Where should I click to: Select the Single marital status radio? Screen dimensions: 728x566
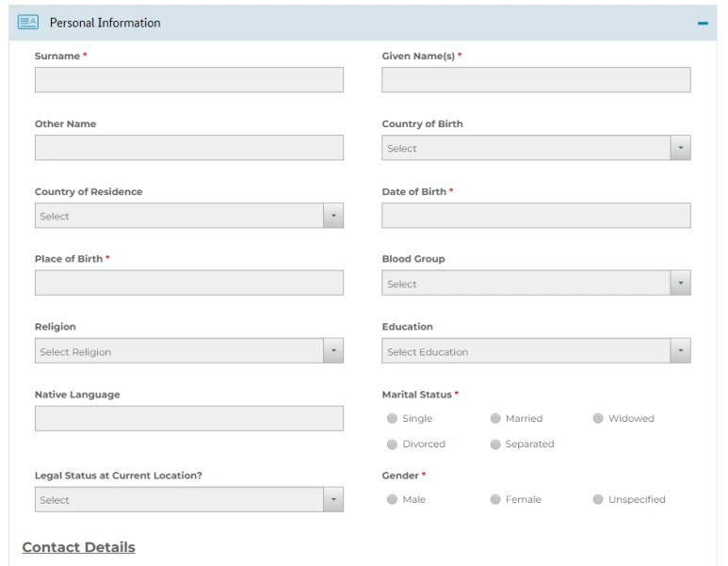tap(392, 418)
